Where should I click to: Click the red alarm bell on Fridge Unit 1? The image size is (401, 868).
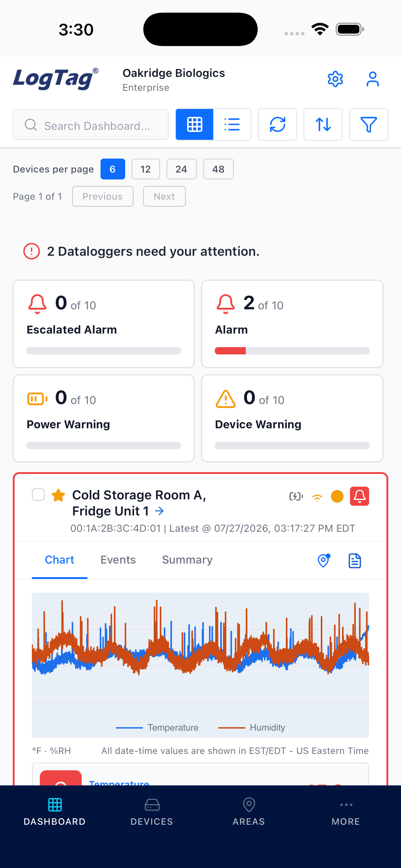(x=359, y=496)
